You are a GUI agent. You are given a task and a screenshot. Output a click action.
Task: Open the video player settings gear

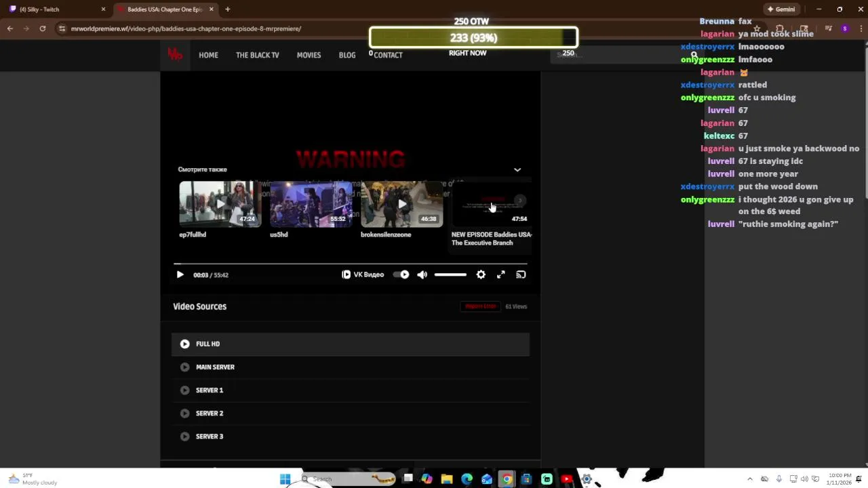481,274
